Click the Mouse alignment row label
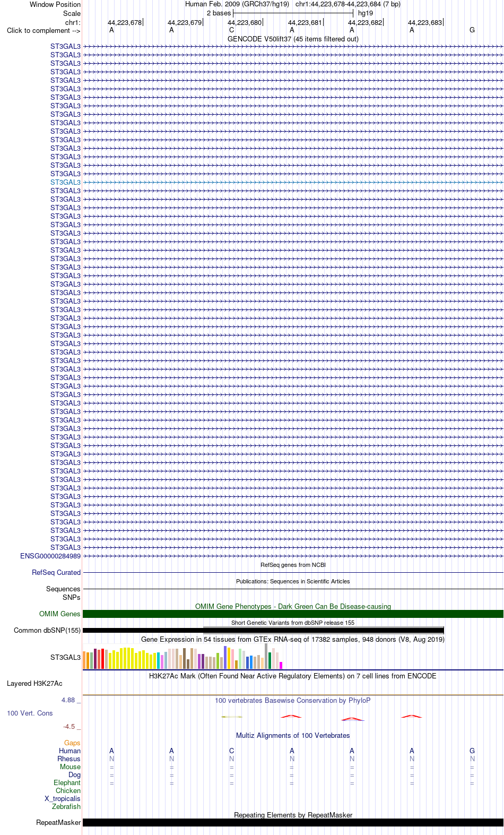Viewport: 504px width, 835px height. coord(70,767)
